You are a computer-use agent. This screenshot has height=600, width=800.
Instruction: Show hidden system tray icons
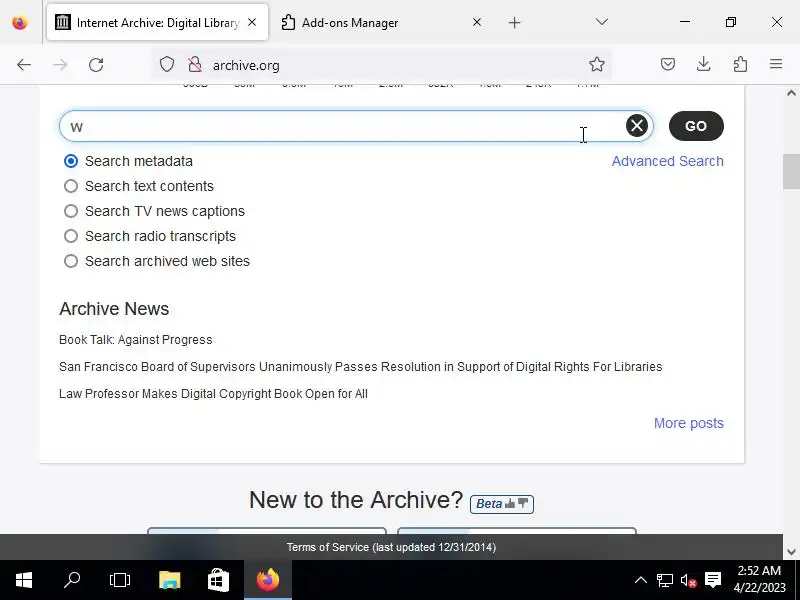pos(641,580)
